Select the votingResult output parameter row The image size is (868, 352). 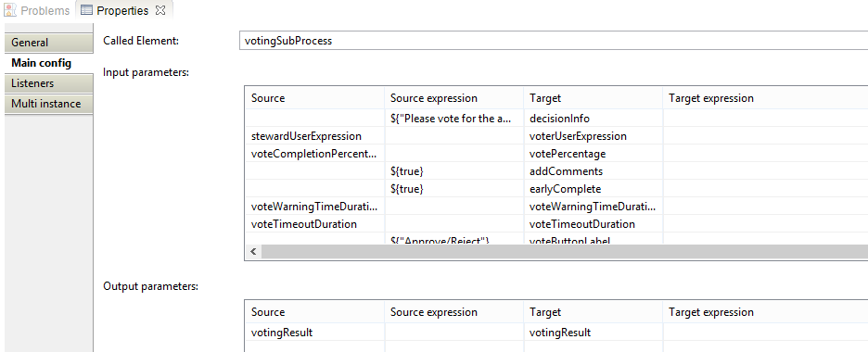(x=555, y=333)
